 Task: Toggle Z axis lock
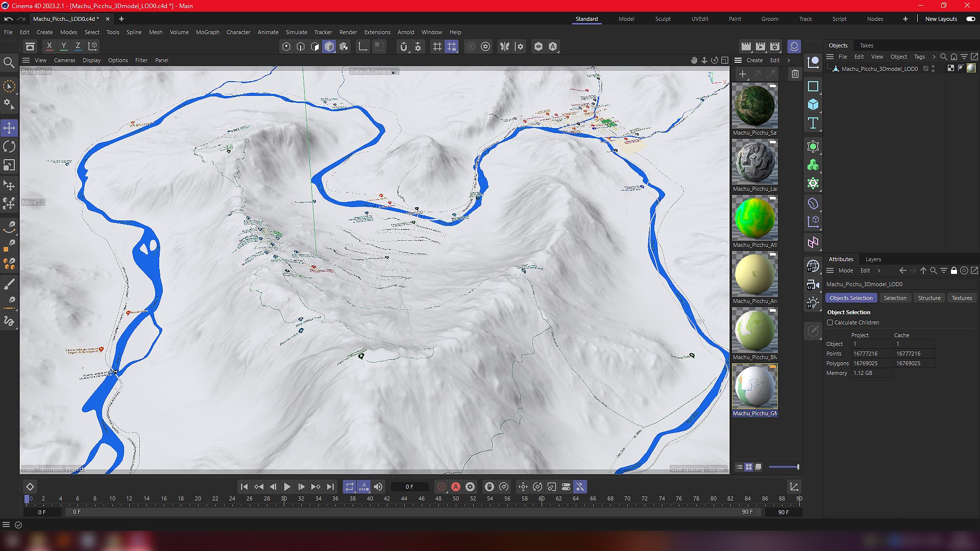[x=78, y=46]
